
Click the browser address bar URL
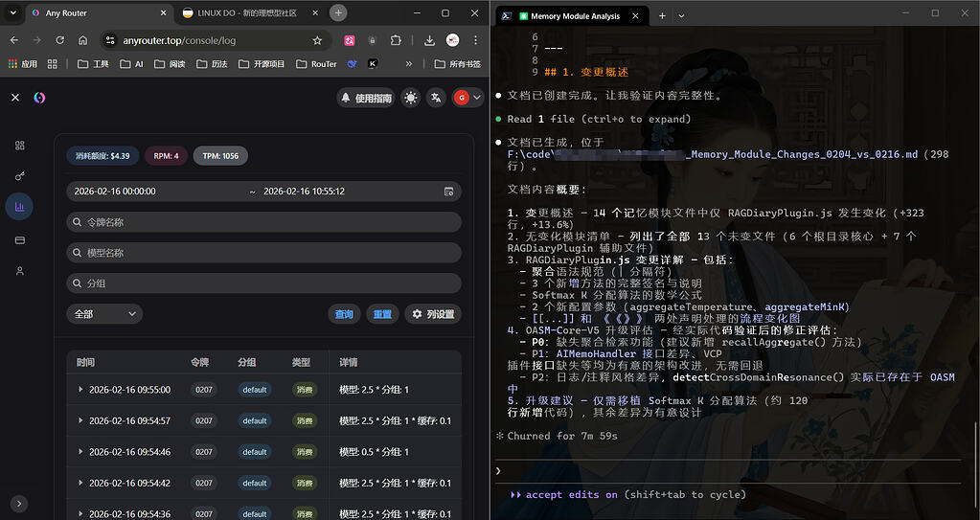[179, 40]
